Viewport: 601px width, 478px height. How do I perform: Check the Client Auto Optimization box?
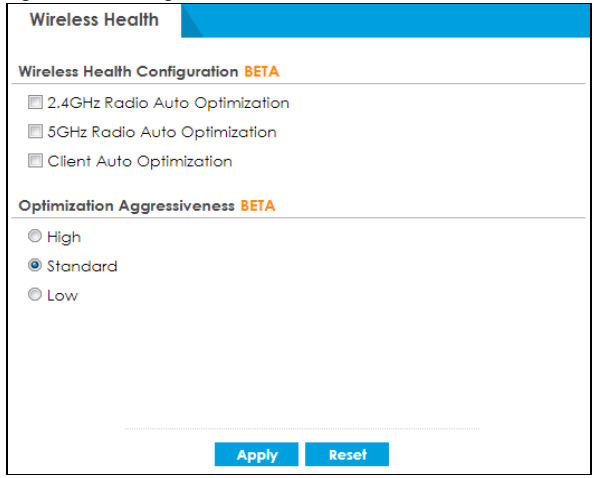coord(36,161)
